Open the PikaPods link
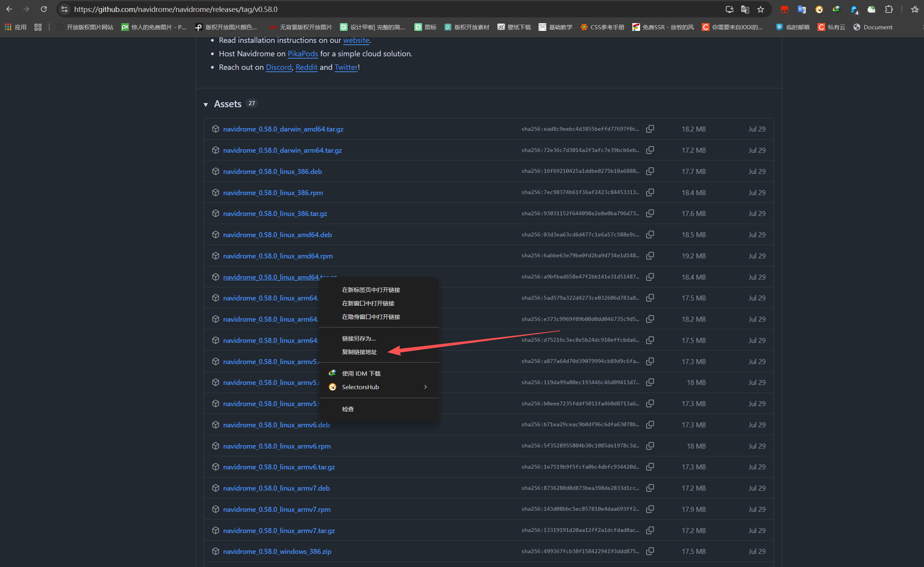Viewport: 924px width, 567px height. [302, 54]
